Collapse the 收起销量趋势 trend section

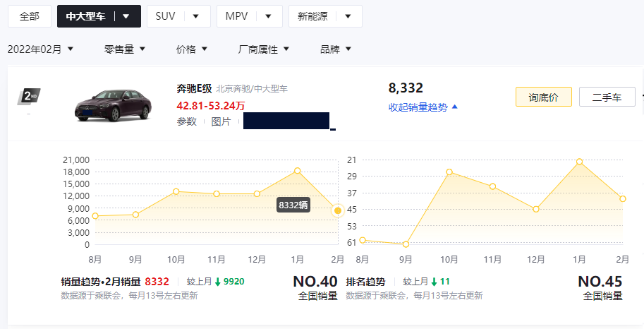click(423, 107)
